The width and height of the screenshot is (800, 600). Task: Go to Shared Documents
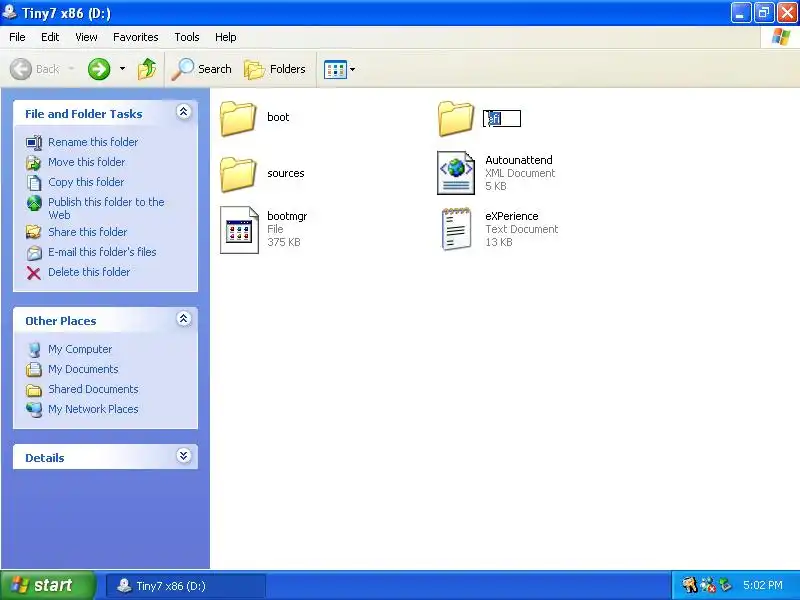coord(93,389)
